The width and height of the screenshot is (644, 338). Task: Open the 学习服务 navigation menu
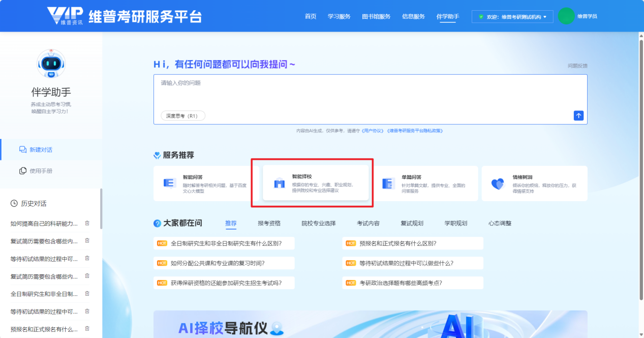click(339, 16)
